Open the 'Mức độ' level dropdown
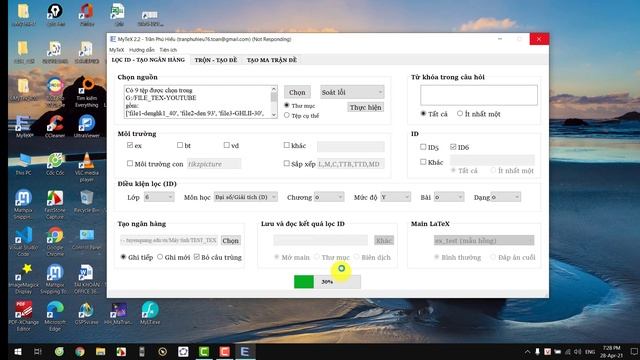Viewport: 640px width, 360px height. coord(396,197)
